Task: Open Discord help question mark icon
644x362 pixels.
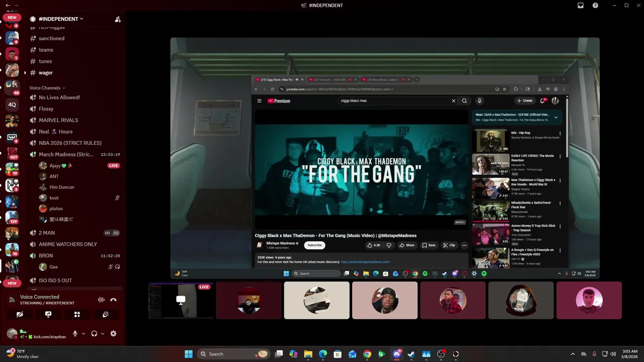Action: coord(596,5)
